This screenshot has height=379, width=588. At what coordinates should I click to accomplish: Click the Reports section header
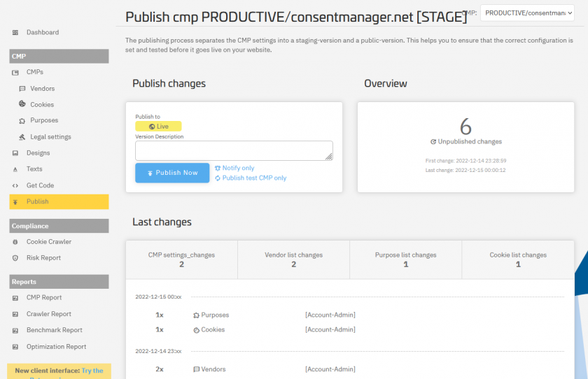[x=59, y=282]
